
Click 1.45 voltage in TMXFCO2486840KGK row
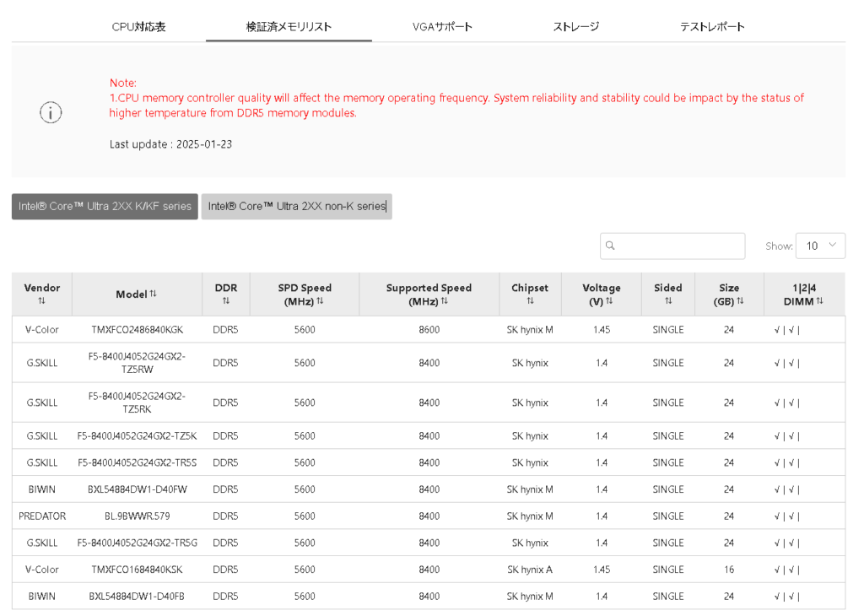point(602,330)
